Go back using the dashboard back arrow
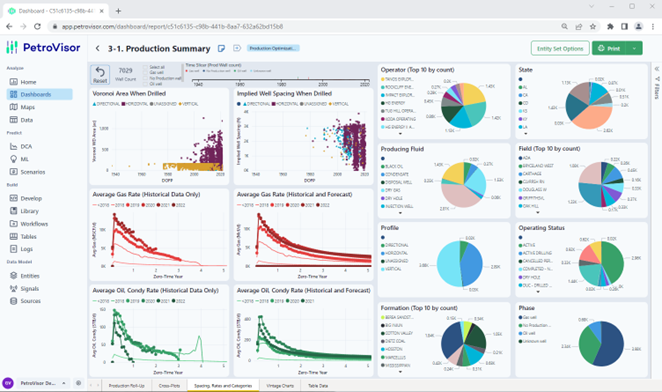Screen dimensions: 662x392 98,49
